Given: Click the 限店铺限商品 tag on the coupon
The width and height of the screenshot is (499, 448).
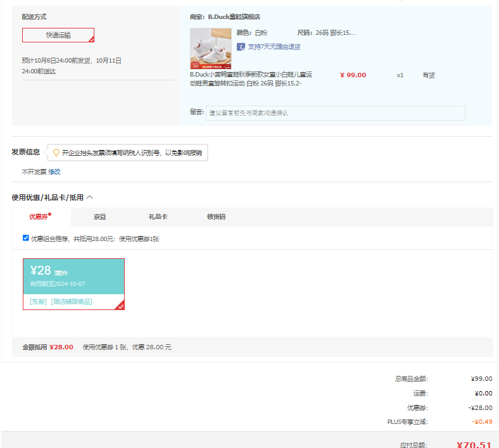Looking at the screenshot, I should 72,302.
